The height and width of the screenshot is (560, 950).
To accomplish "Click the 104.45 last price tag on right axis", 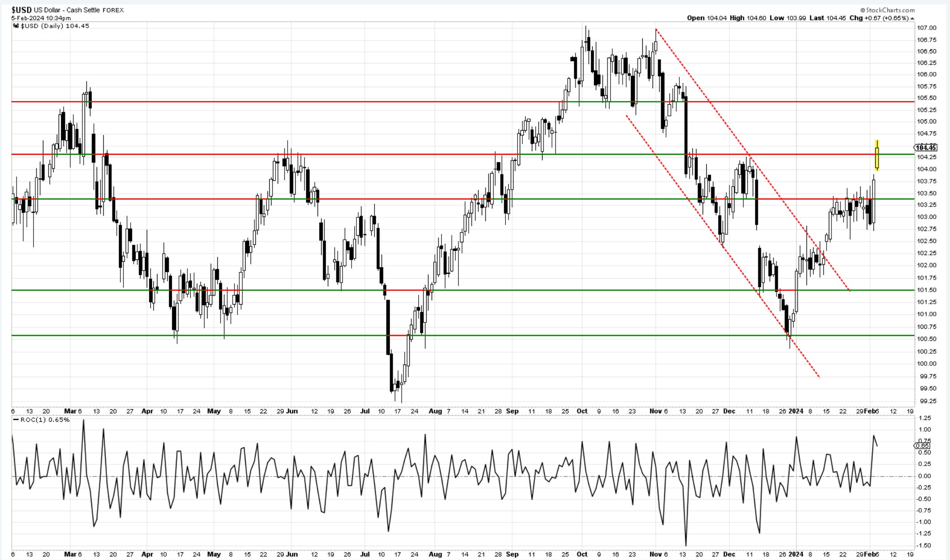I will (x=925, y=148).
